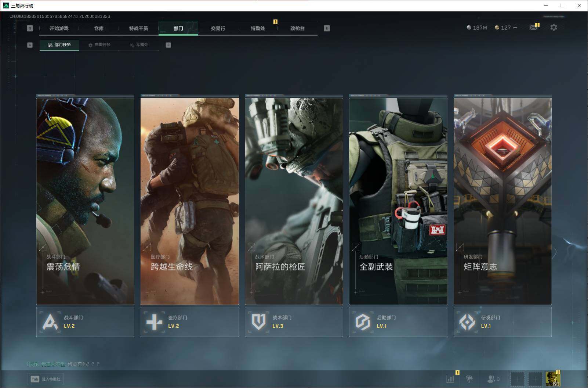Viewport: 588px width, 388px height.
Task: Select the 部门 tab
Action: 178,28
